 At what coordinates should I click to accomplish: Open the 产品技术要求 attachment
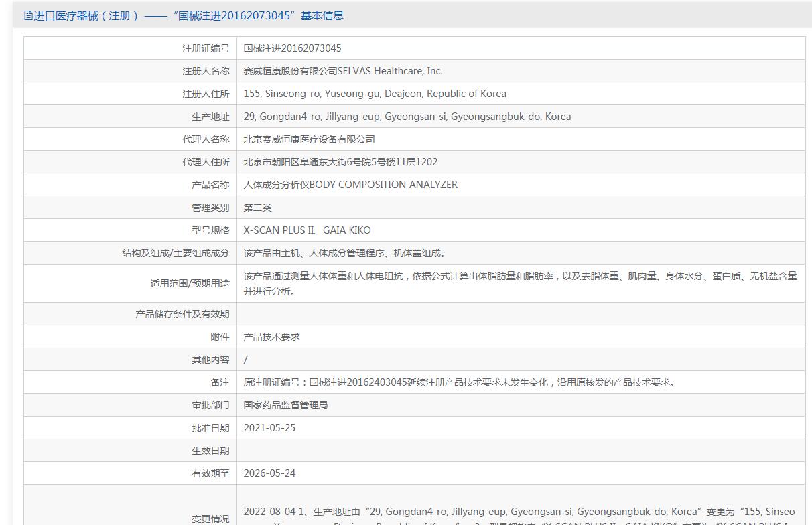click(x=271, y=337)
